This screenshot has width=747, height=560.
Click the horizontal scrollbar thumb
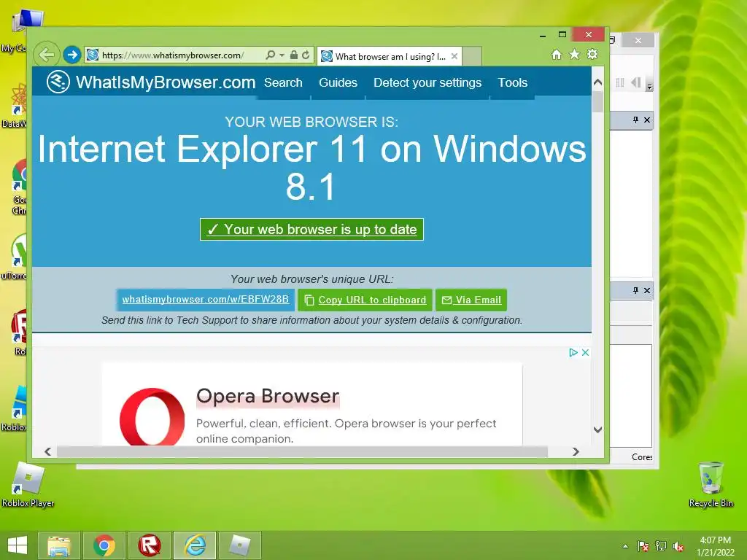(302, 451)
